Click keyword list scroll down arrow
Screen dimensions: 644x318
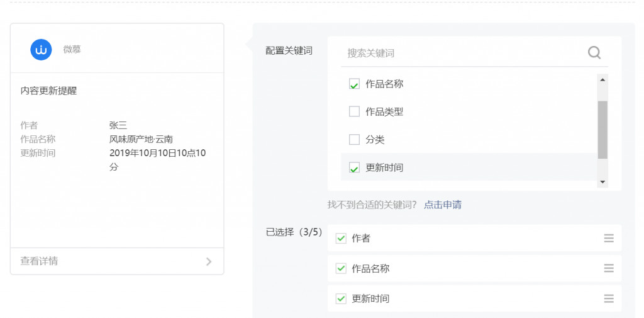pos(602,182)
